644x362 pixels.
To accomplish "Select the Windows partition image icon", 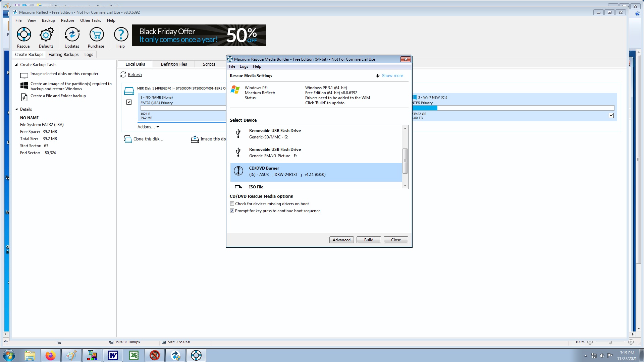I will 24,85.
